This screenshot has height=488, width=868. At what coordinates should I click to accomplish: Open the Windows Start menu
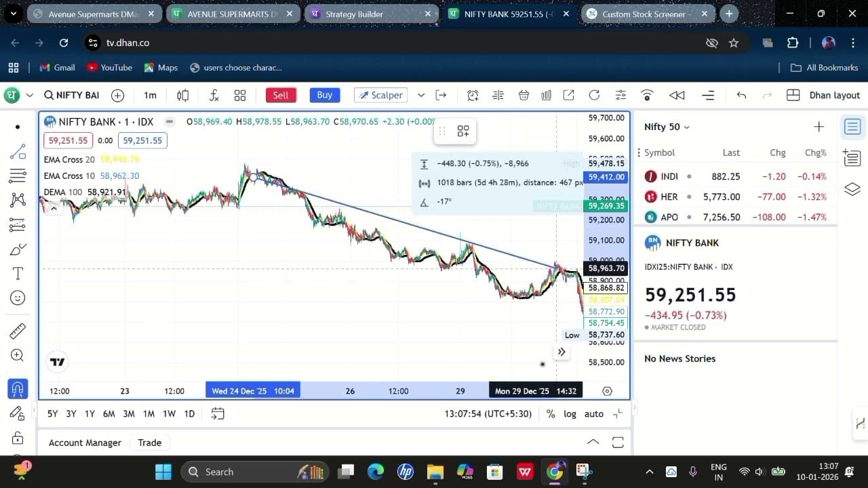pos(163,472)
